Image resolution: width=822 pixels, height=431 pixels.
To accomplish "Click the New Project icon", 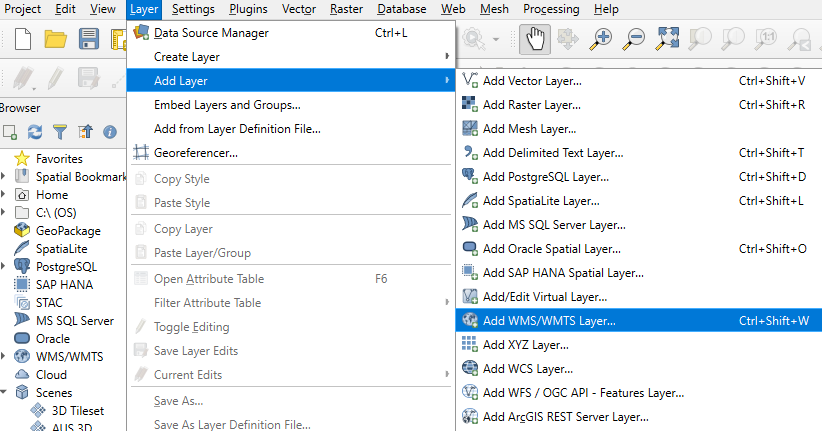I will tap(22, 39).
